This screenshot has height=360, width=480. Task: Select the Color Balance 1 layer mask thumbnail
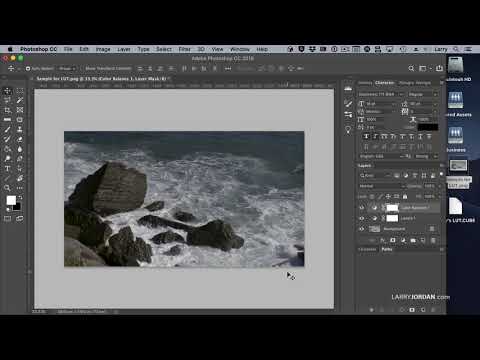coord(392,208)
